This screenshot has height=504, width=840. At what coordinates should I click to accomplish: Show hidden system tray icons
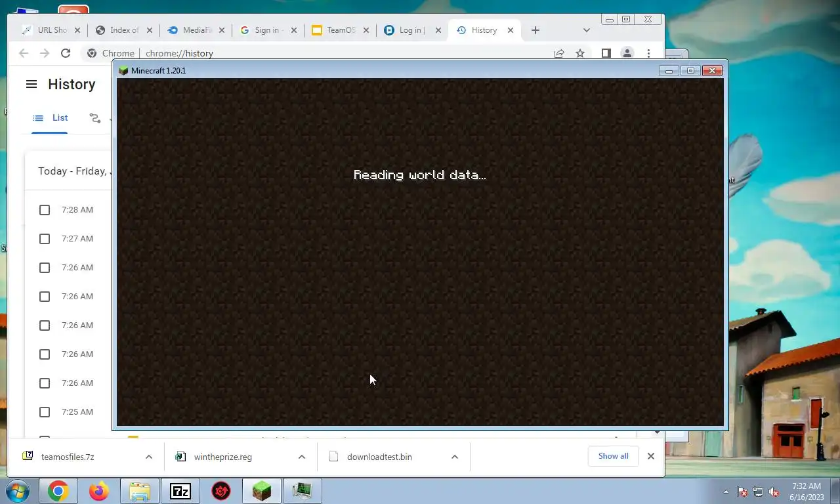(726, 492)
